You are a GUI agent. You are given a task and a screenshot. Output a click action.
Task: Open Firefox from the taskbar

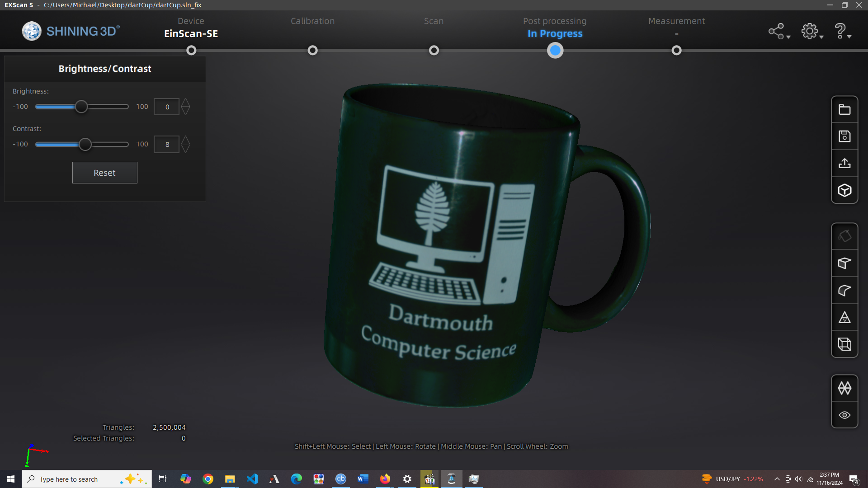click(385, 479)
